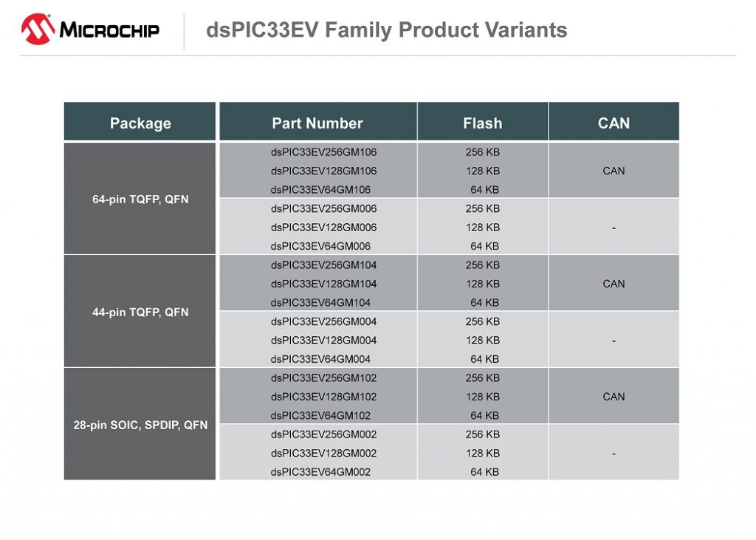The image size is (756, 540).
Task: Select the 28-pin SOIC, SPDIP, QFN cell
Action: tap(140, 425)
